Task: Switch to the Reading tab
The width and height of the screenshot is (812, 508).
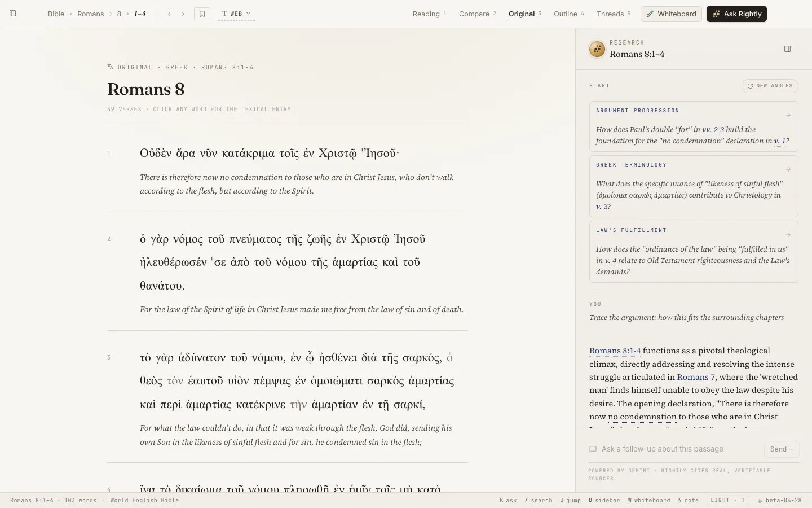Action: [x=429, y=14]
